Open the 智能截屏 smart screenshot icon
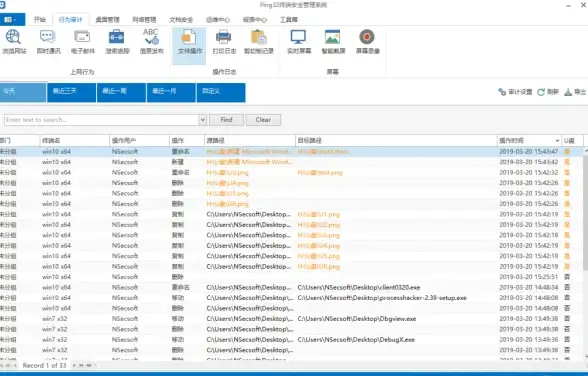 (x=333, y=42)
